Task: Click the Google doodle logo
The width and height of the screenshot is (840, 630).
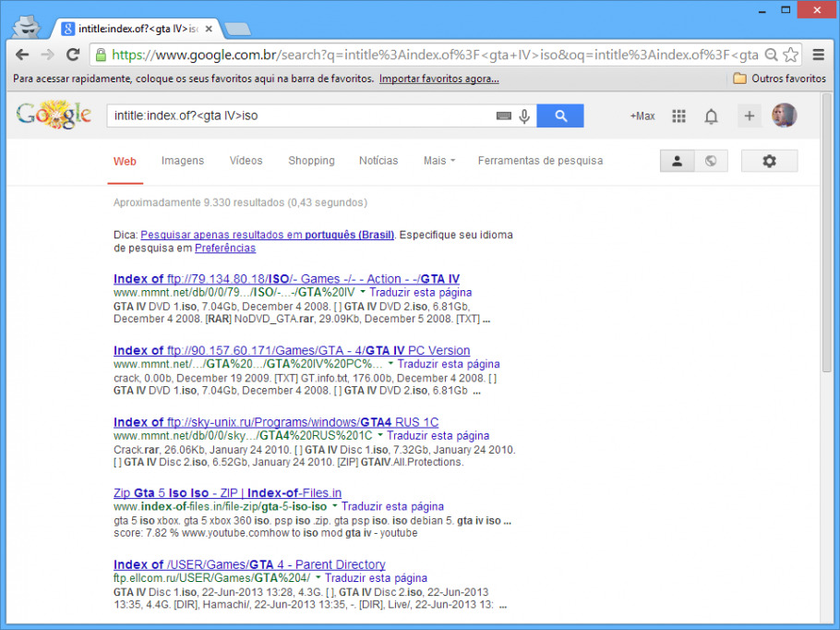Action: tap(54, 115)
